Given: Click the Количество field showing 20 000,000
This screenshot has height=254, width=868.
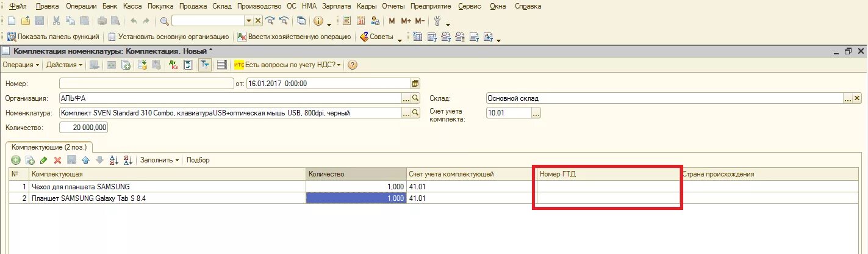Looking at the screenshot, I should 84,128.
